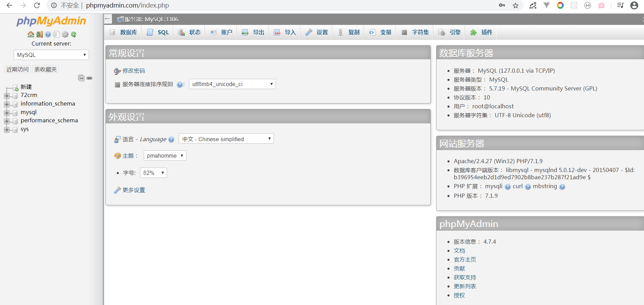Open the 变量 (Variables) tab
The height and width of the screenshot is (305, 644).
click(380, 32)
